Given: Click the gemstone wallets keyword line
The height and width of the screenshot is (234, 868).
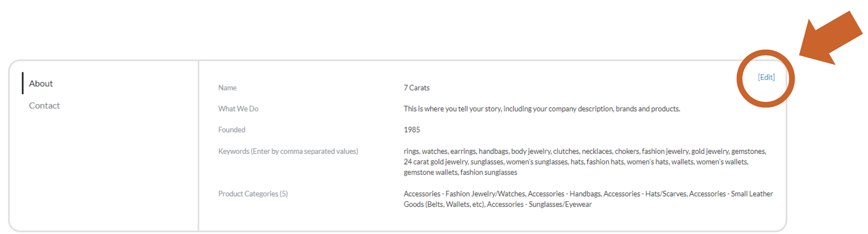Looking at the screenshot, I should [x=460, y=172].
